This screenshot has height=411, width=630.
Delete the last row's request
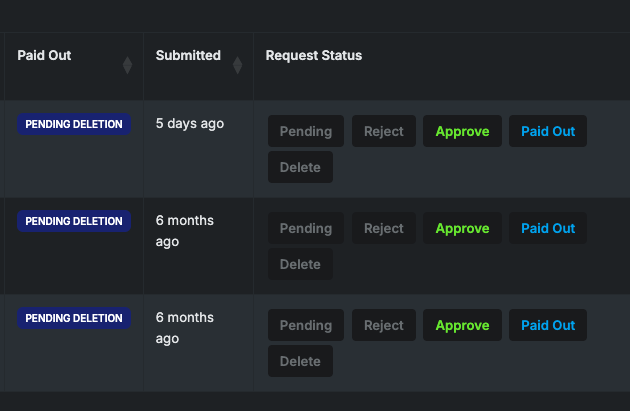300,361
